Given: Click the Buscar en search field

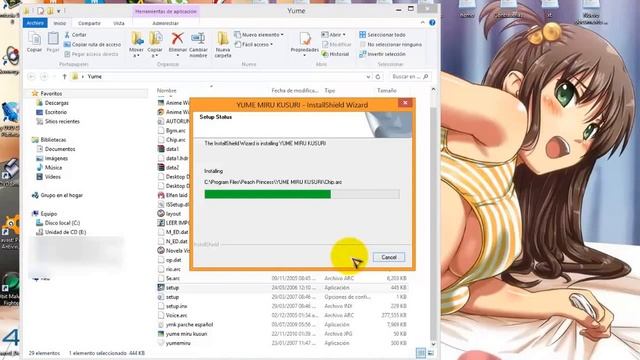Looking at the screenshot, I should 410,76.
